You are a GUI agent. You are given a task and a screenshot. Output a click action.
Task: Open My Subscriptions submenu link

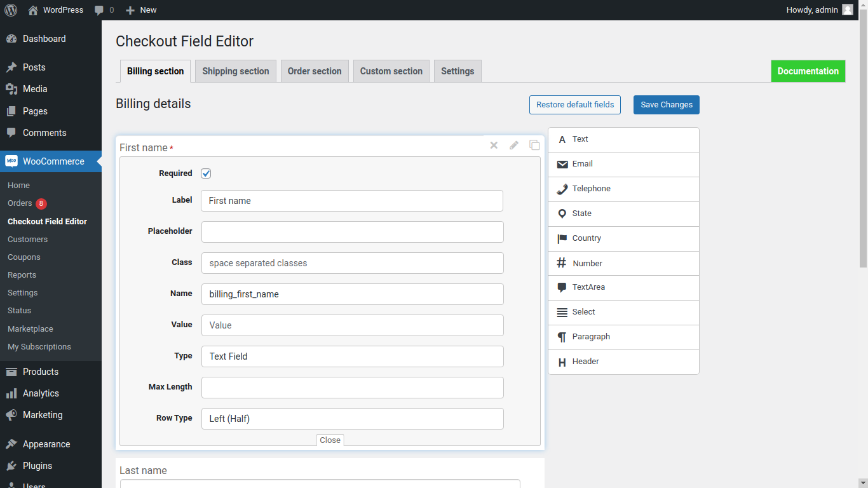click(39, 347)
